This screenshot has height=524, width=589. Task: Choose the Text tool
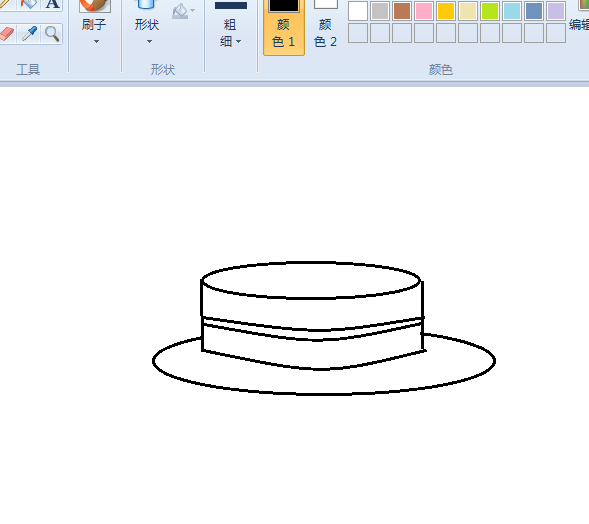point(52,5)
